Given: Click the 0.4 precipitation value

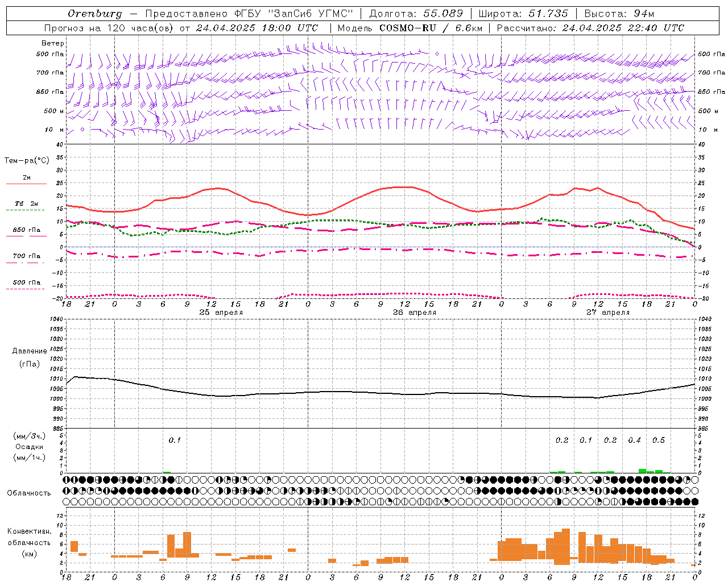Looking at the screenshot, I should pos(634,440).
